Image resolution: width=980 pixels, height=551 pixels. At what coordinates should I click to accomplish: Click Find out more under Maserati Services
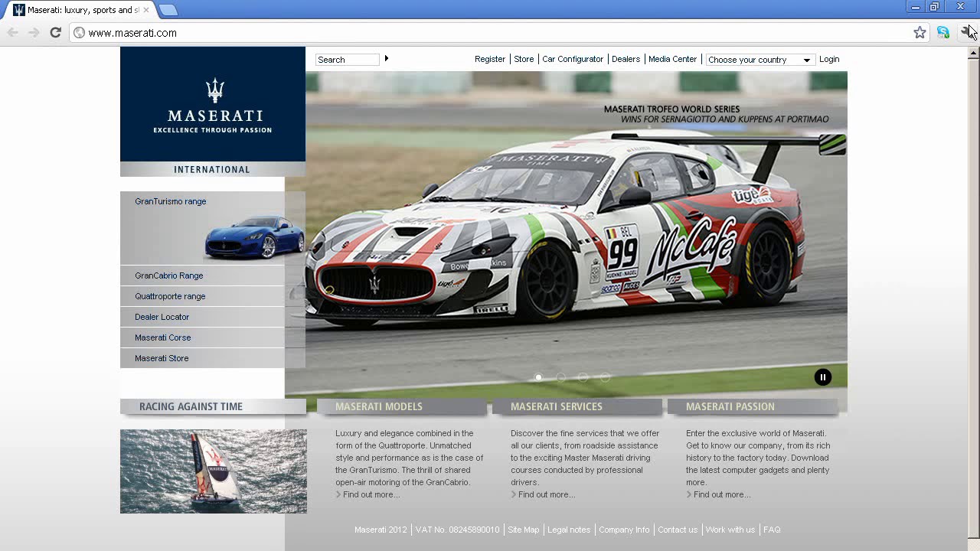click(x=546, y=494)
